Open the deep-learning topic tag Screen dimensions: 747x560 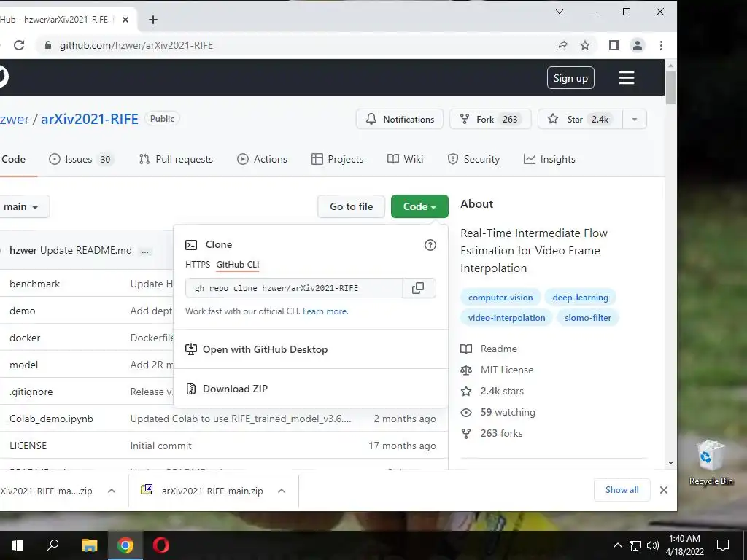[x=580, y=297]
